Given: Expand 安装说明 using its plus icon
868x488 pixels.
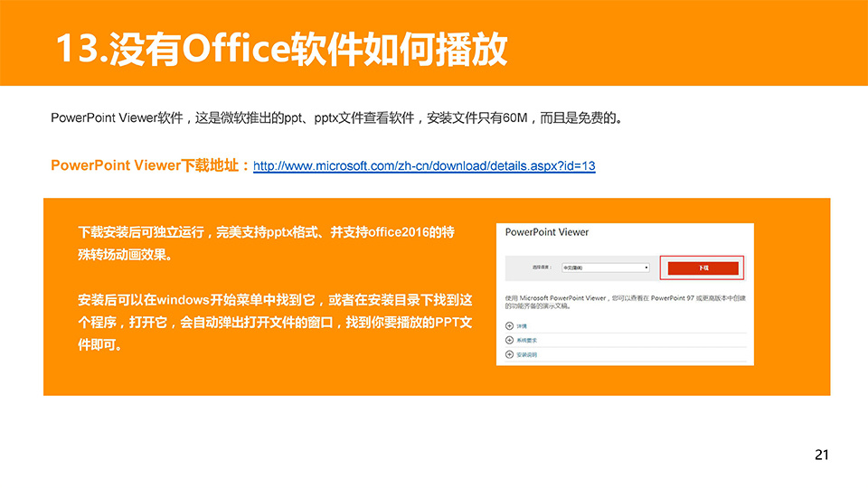Looking at the screenshot, I should tap(510, 354).
